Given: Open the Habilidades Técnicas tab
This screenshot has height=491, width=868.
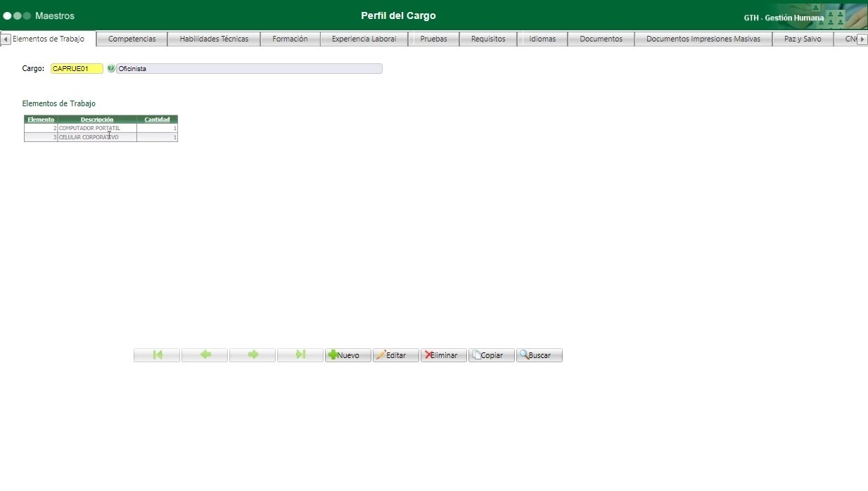Looking at the screenshot, I should pos(214,39).
